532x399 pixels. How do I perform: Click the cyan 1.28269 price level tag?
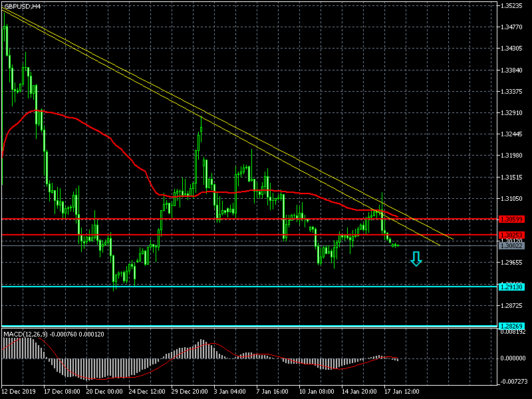pyautogui.click(x=512, y=326)
